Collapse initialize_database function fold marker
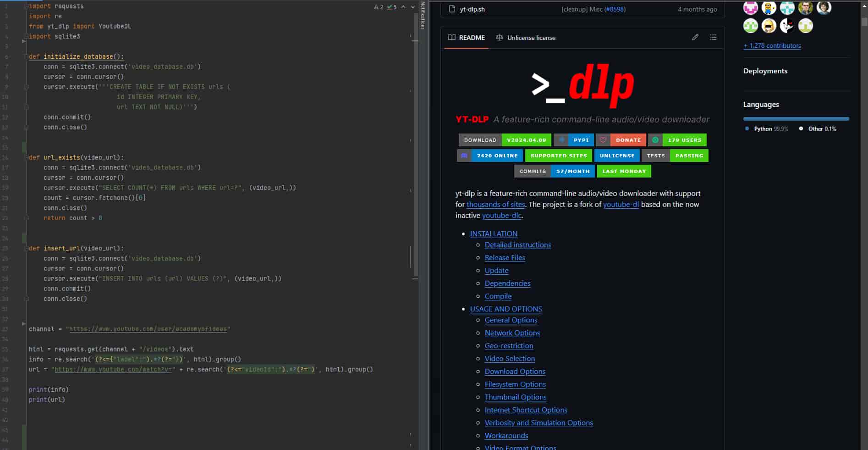Image resolution: width=868 pixels, height=450 pixels. point(26,56)
